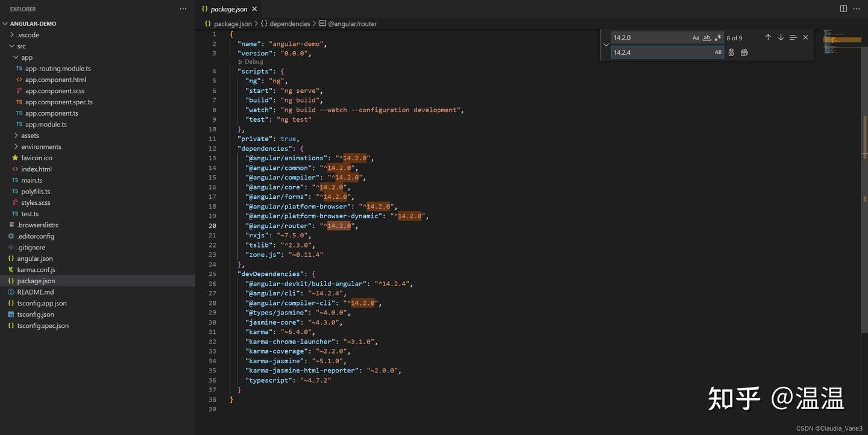Screen dimensions: 868x435
Task: Open tsconfig.json file
Action: (97, 315)
